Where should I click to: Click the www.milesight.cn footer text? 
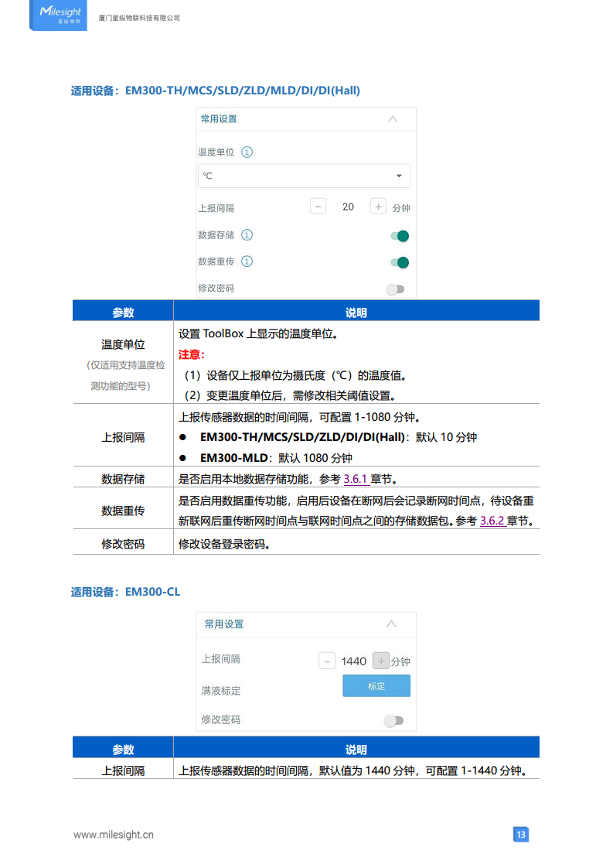point(114,835)
